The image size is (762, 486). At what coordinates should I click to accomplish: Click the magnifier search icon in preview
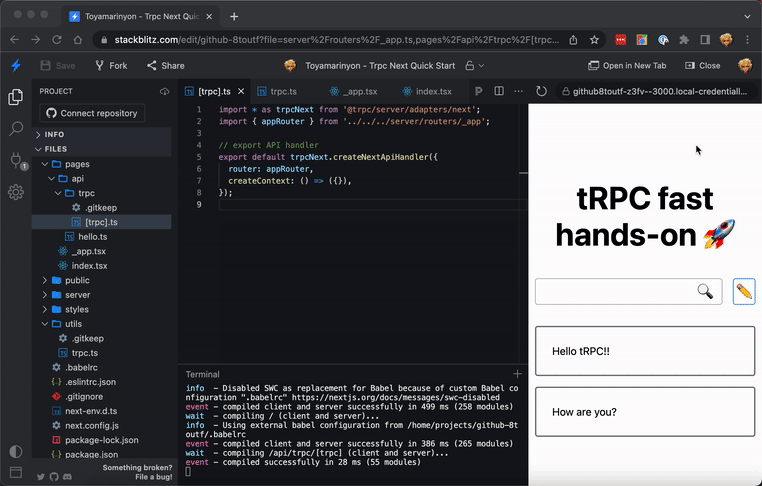click(x=705, y=291)
